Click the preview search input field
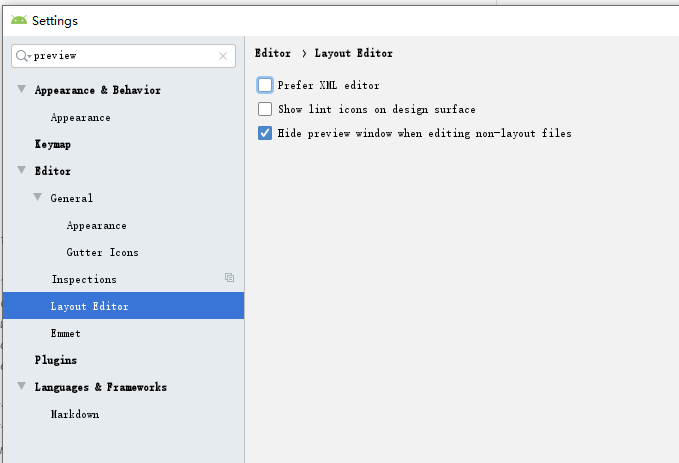Viewport: 679px width, 463px height. tap(123, 56)
